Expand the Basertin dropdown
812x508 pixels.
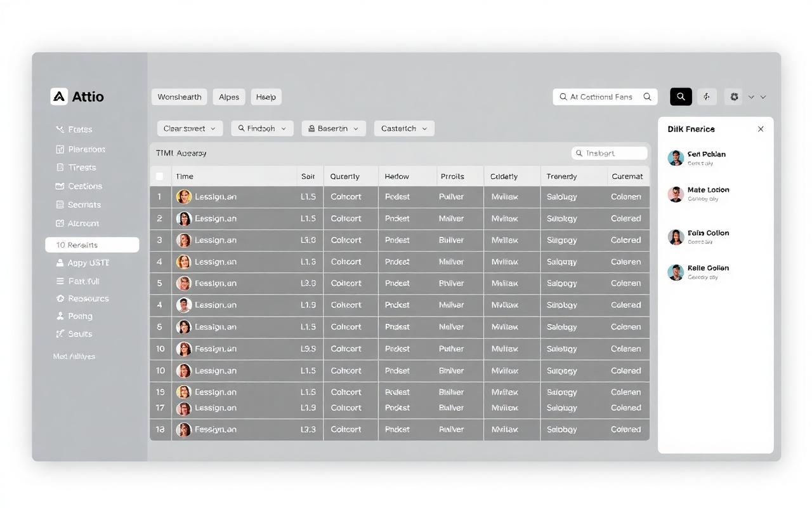(334, 128)
